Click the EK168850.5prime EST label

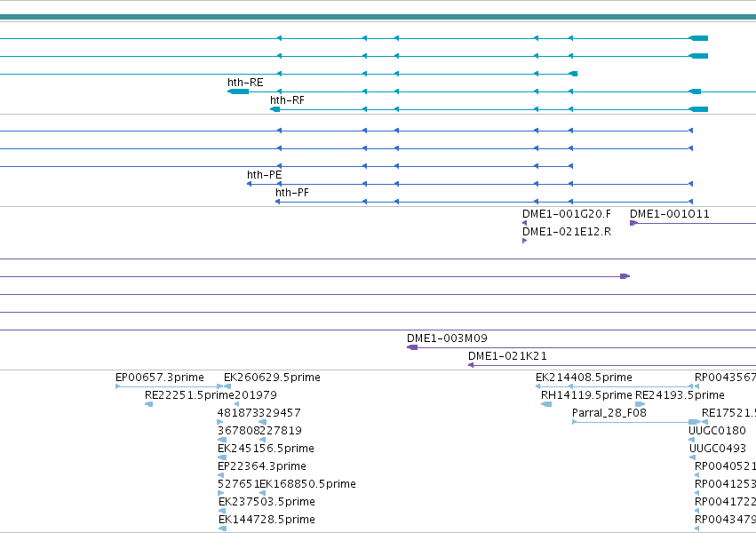point(307,484)
